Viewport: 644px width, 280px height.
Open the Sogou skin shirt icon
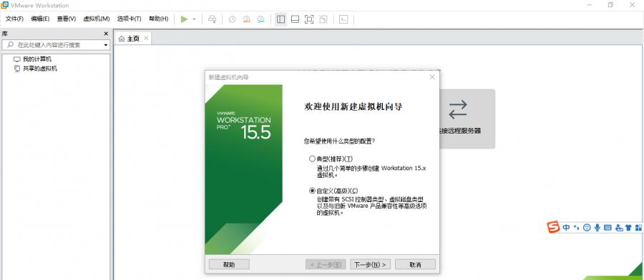[628, 228]
